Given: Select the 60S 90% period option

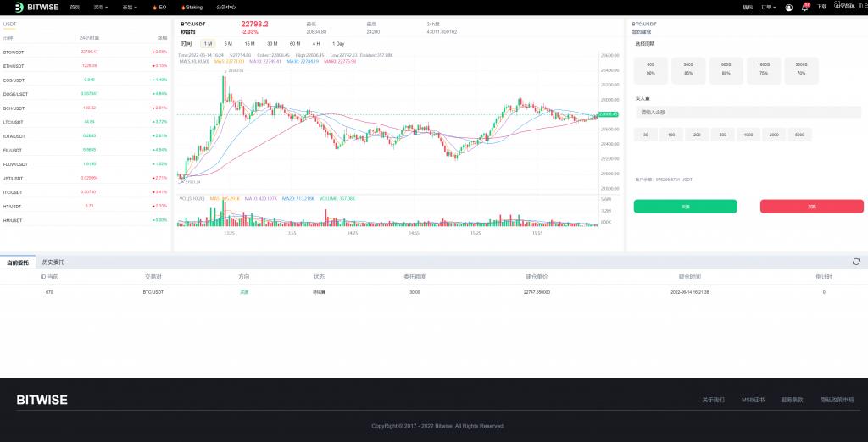Looking at the screenshot, I should click(651, 69).
